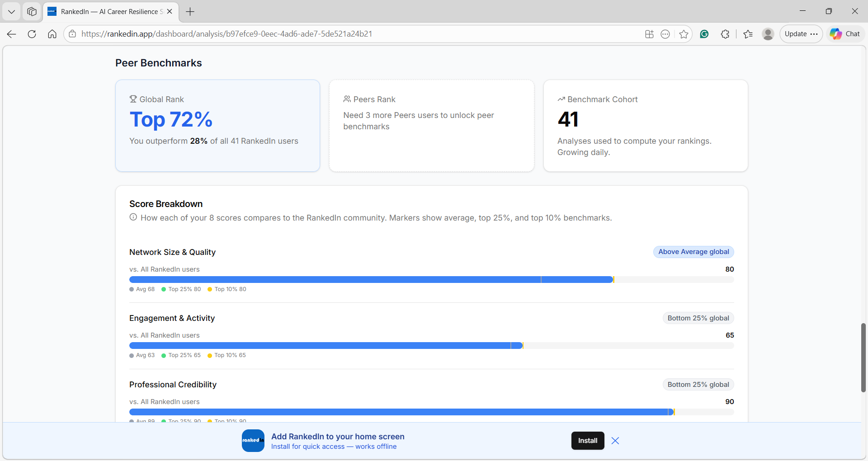The image size is (868, 461).
Task: Click the Engagement score value 65
Action: [x=730, y=335]
